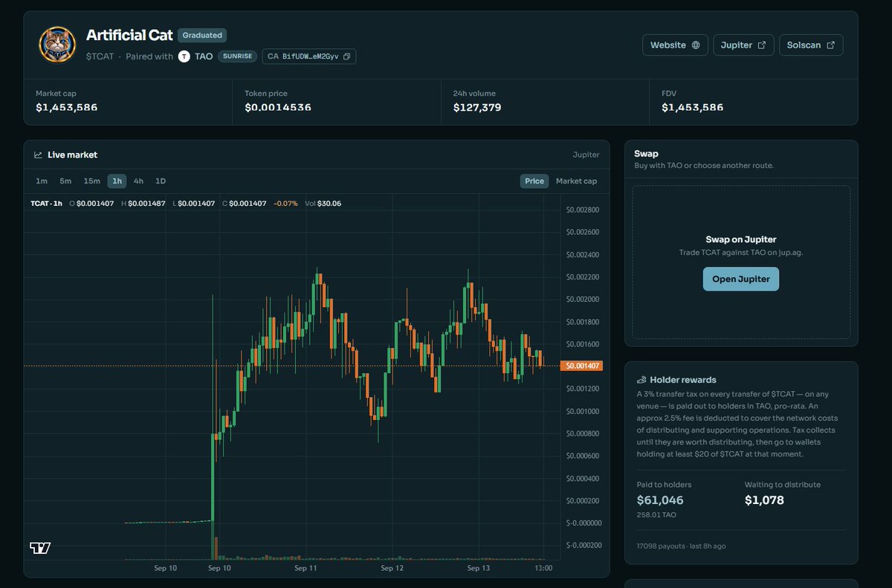View token on Solscan

[x=811, y=45]
